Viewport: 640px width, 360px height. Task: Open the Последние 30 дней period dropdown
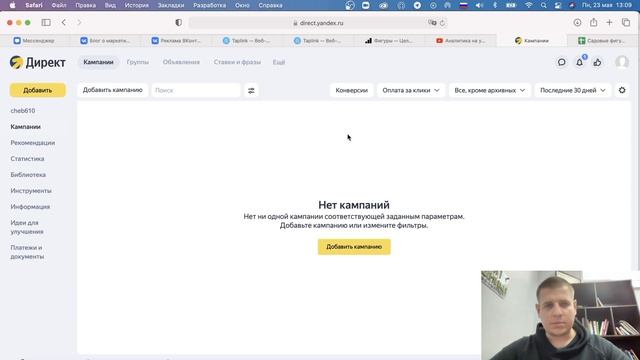[x=573, y=90]
